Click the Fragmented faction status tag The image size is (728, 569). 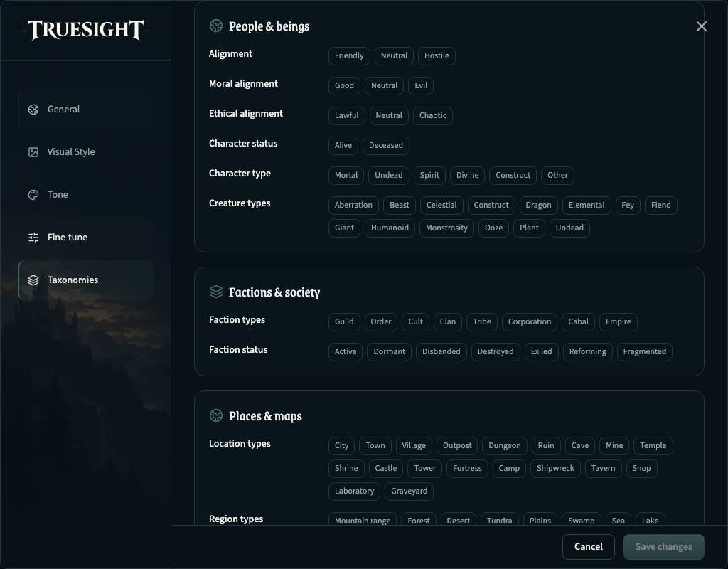pyautogui.click(x=644, y=351)
